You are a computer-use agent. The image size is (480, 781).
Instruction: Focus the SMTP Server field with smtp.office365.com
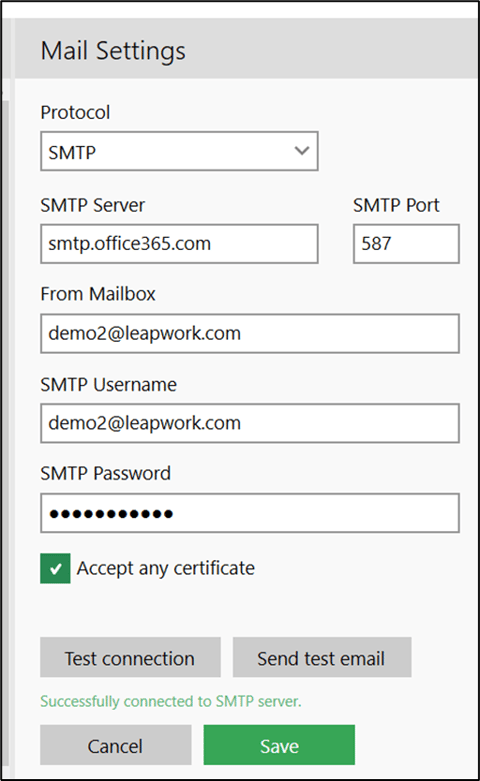tap(179, 244)
